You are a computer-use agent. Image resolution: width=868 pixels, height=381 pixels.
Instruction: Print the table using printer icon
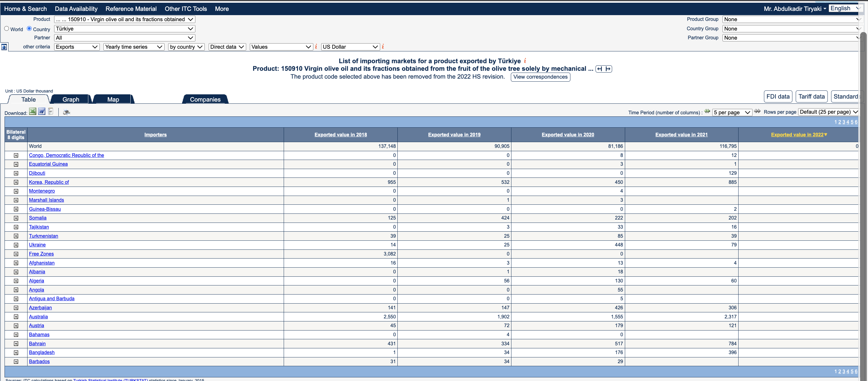(x=66, y=112)
